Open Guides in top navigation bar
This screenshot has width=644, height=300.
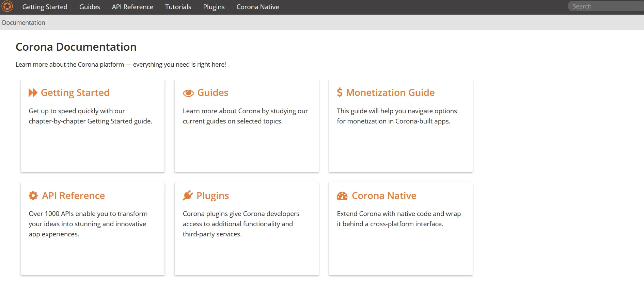click(x=90, y=7)
